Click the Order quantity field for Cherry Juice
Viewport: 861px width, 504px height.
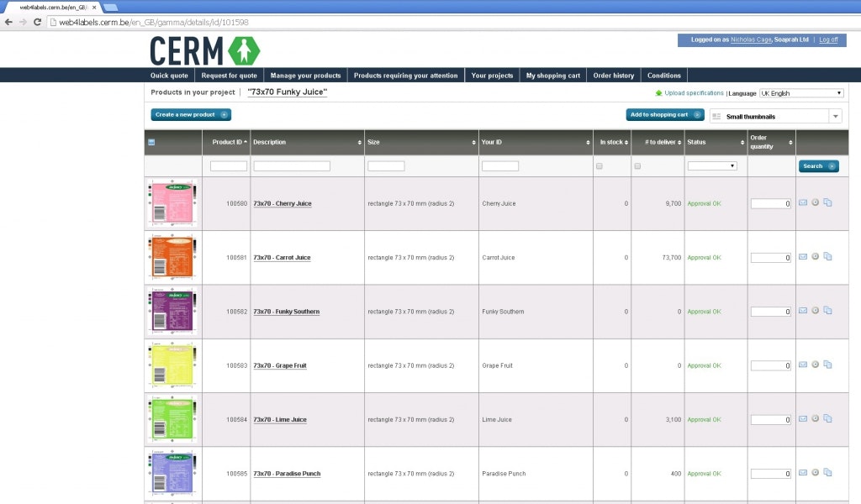pyautogui.click(x=770, y=203)
